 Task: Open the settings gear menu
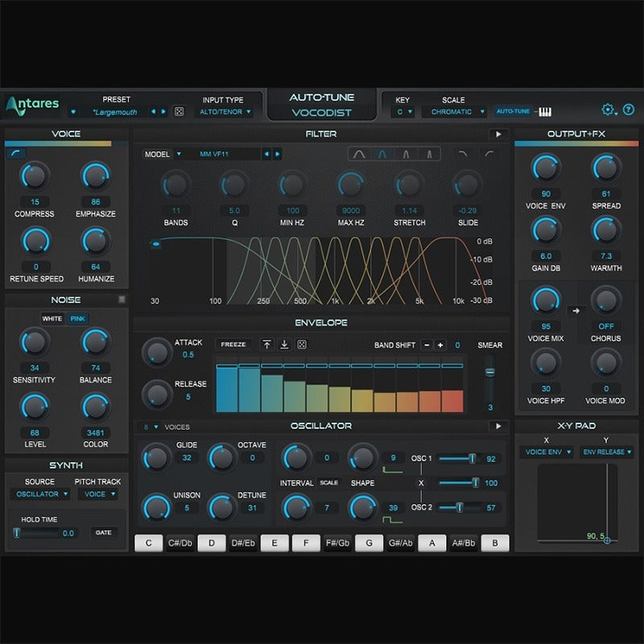point(608,109)
